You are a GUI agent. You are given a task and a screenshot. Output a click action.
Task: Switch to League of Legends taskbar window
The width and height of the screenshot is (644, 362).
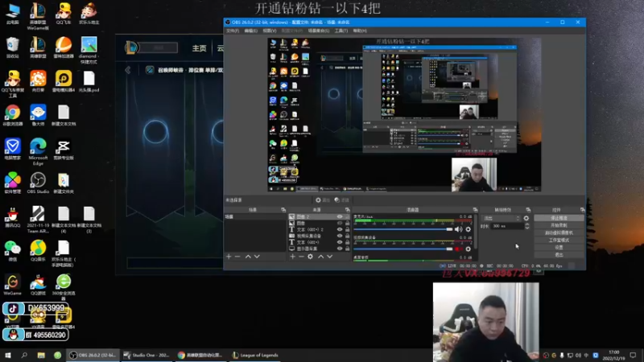[255, 356]
